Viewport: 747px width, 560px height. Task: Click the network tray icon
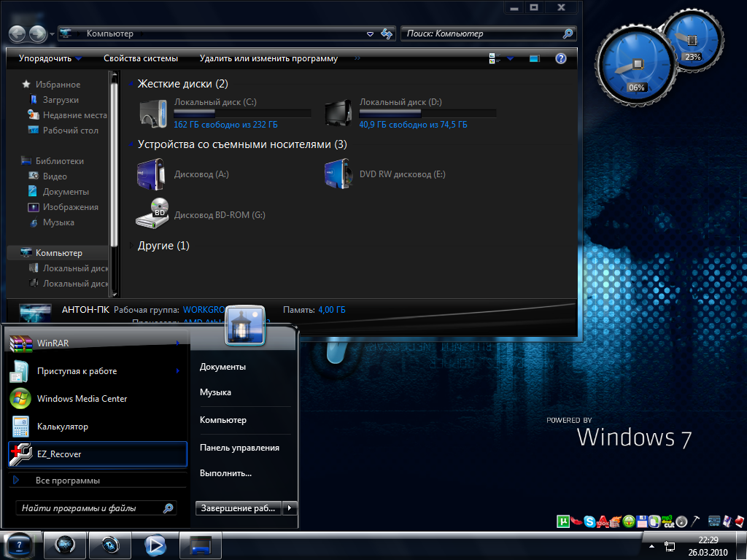pos(670,546)
